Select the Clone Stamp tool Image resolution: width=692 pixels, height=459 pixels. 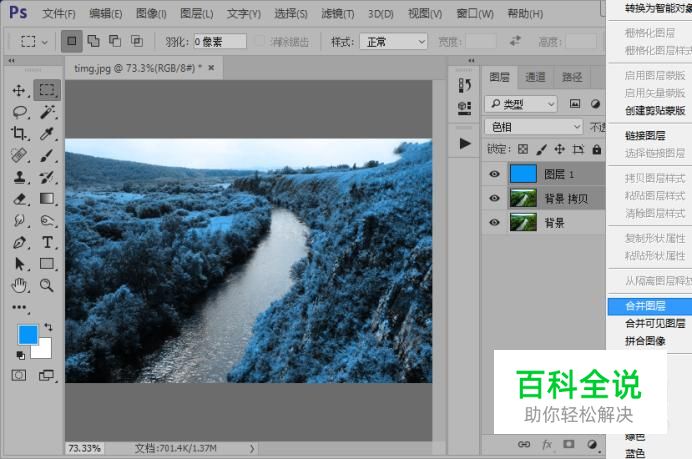(x=19, y=177)
